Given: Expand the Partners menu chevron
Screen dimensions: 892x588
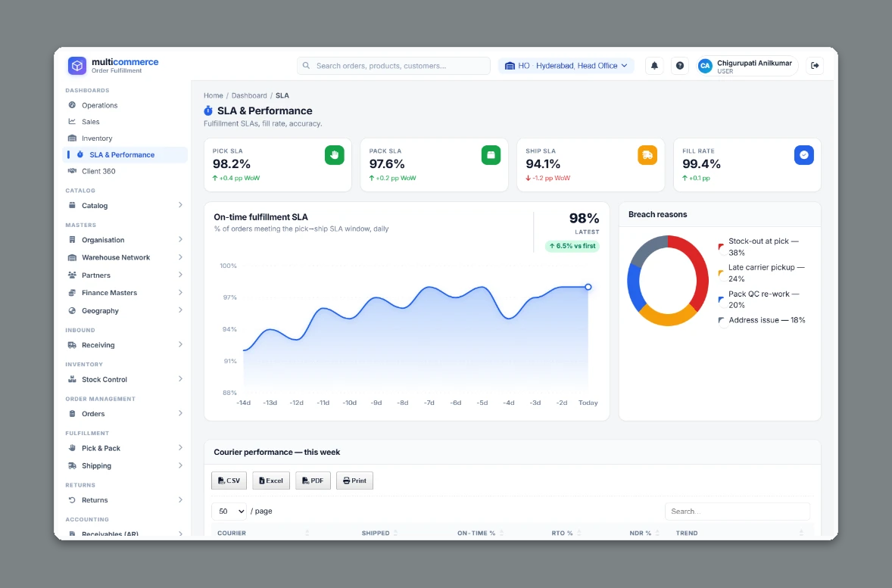Looking at the screenshot, I should (x=180, y=275).
